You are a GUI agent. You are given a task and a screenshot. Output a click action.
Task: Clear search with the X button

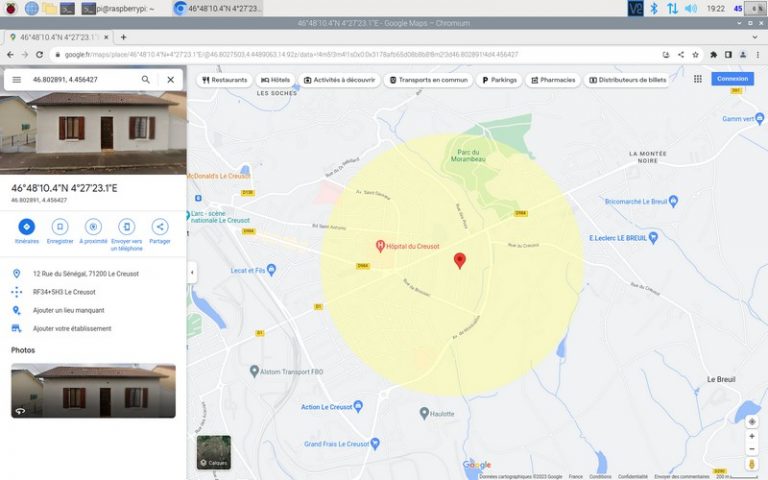click(x=170, y=80)
